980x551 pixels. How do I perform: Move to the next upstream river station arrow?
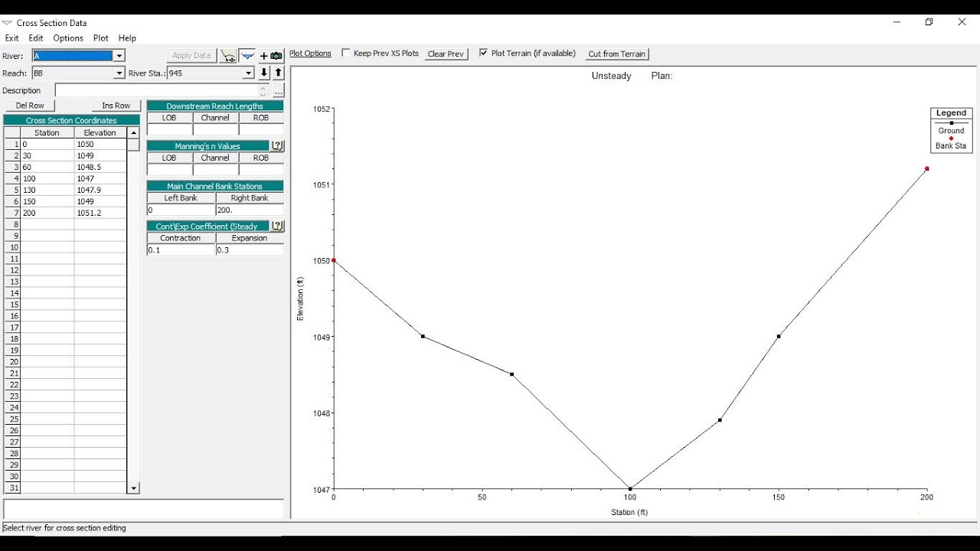point(278,73)
